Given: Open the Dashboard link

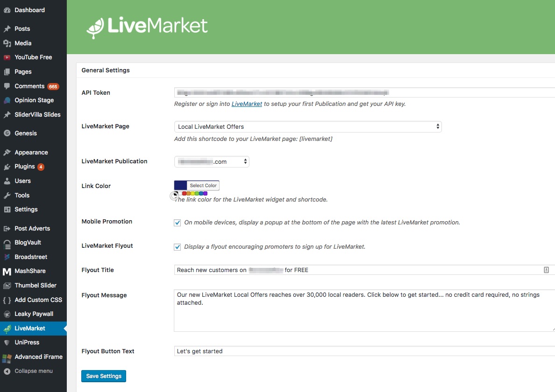Looking at the screenshot, I should 29,10.
